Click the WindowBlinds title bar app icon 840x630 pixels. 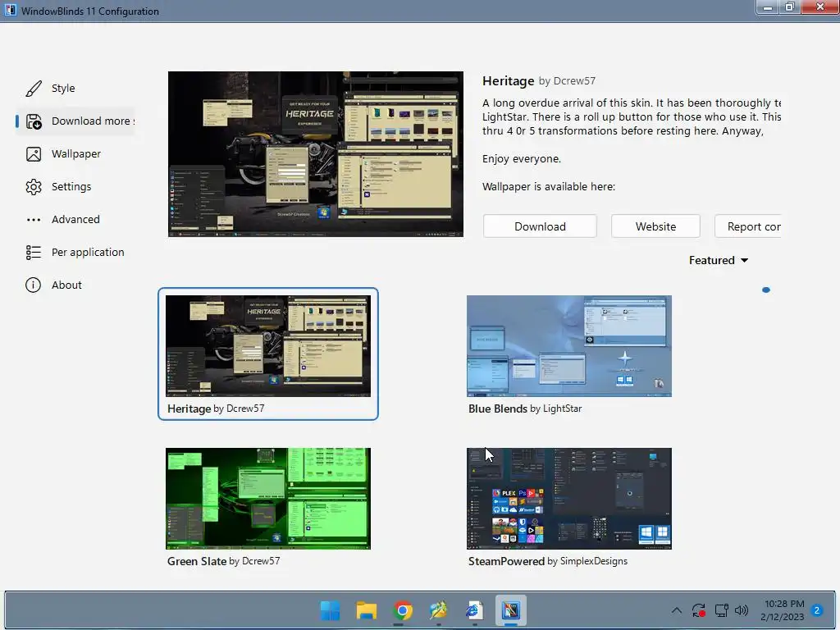pyautogui.click(x=10, y=10)
